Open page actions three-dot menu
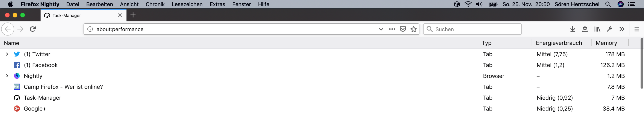Screen dimensions: 644x115 tap(392, 29)
